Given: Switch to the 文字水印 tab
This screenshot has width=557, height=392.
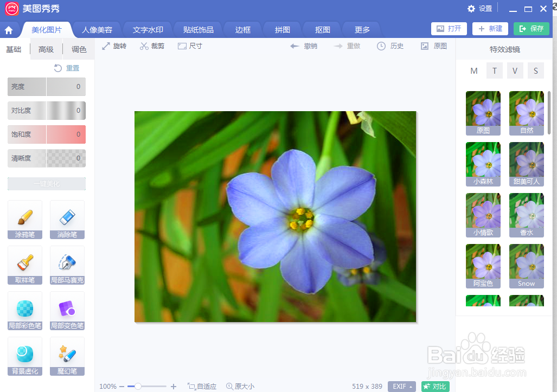Looking at the screenshot, I should pyautogui.click(x=148, y=30).
